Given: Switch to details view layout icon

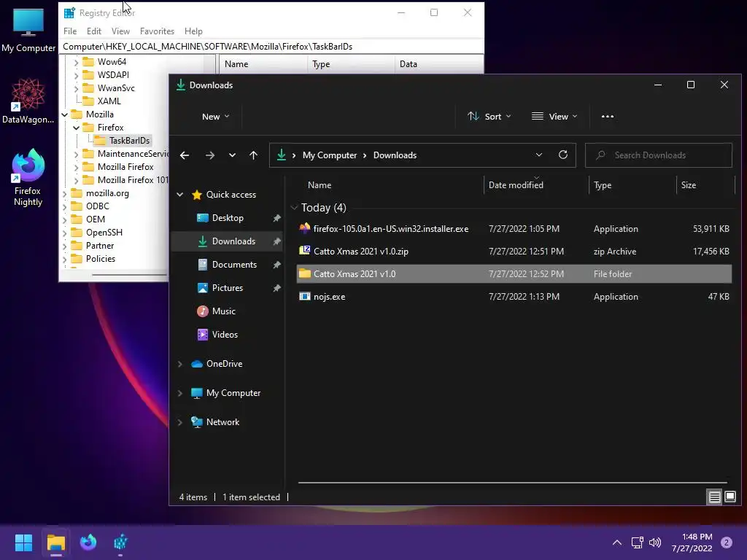Looking at the screenshot, I should point(715,497).
